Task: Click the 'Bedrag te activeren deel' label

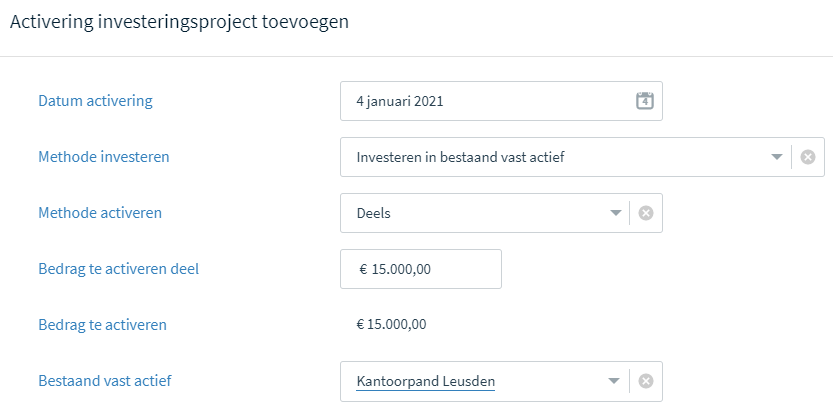Action: [118, 269]
